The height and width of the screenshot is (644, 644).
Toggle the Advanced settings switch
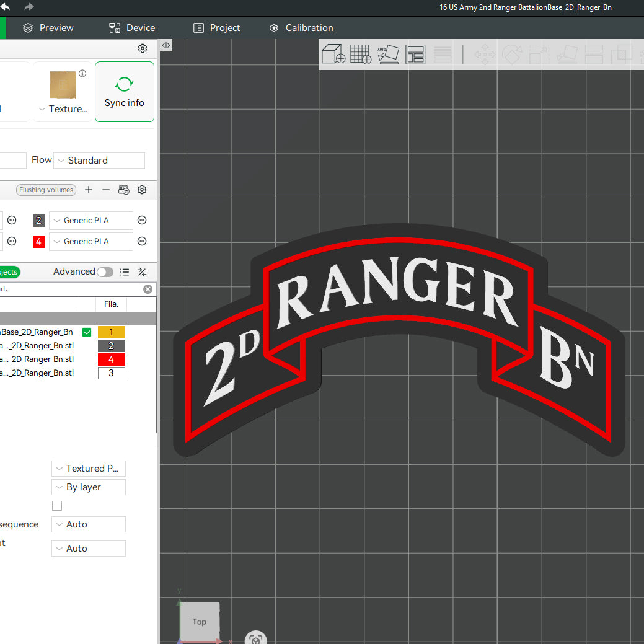pyautogui.click(x=105, y=271)
